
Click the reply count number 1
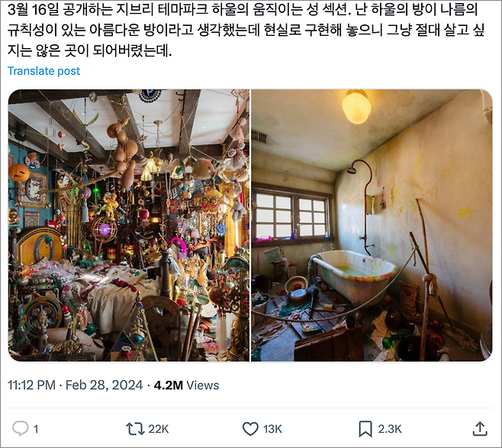coord(36,429)
